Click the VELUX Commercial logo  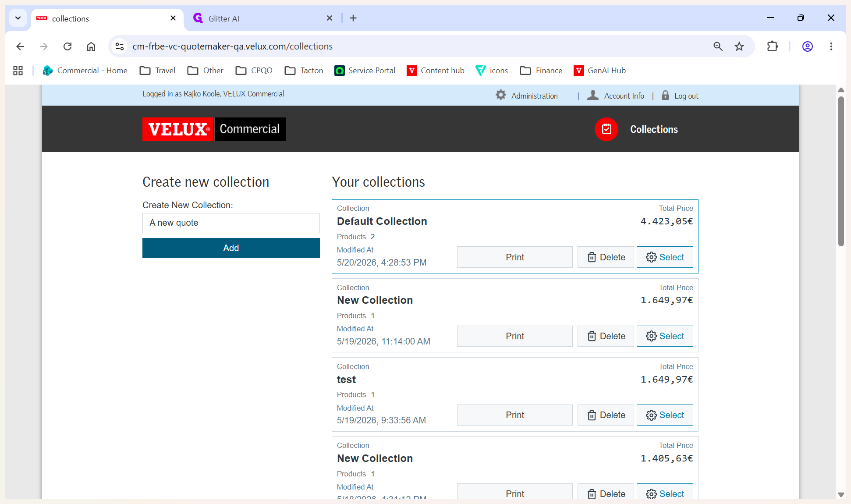(214, 129)
